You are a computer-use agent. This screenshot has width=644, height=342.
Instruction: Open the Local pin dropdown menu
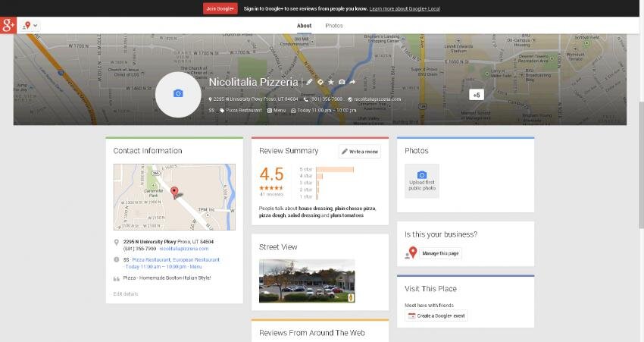[30, 26]
